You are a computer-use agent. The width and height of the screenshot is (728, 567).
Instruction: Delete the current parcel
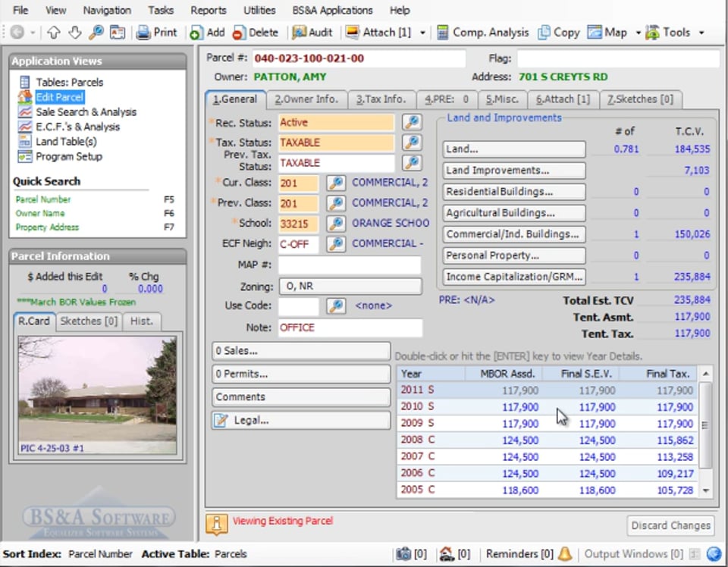tap(256, 33)
